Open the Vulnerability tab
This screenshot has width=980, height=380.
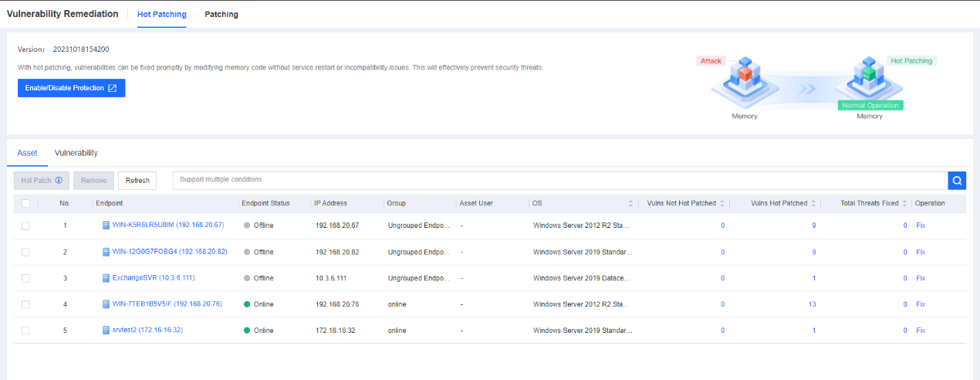(76, 153)
